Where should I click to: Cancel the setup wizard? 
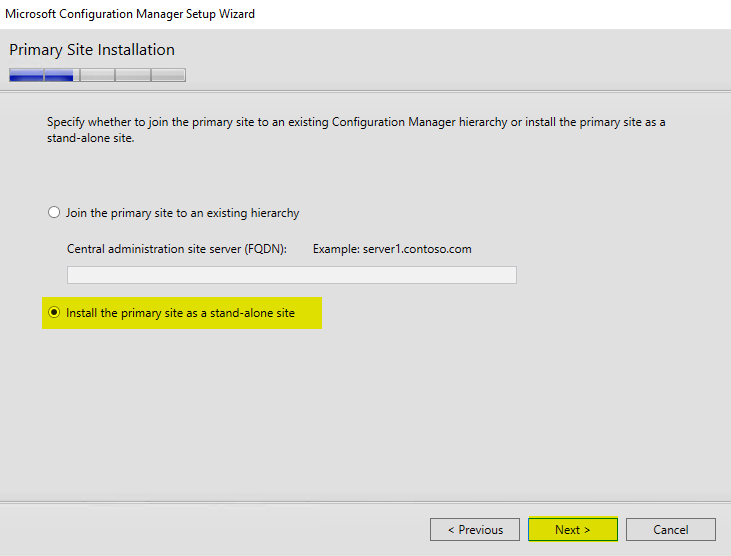click(670, 529)
